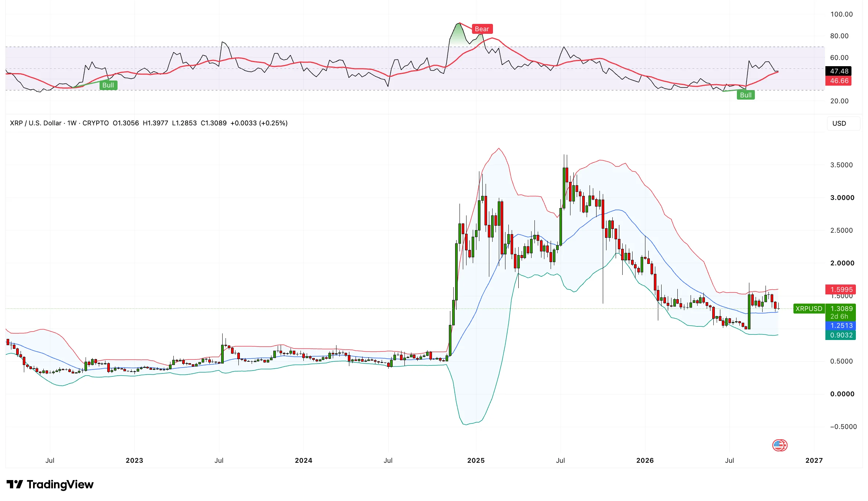Click the −0.5000 price axis label
The height and width of the screenshot is (501, 868).
click(x=843, y=427)
